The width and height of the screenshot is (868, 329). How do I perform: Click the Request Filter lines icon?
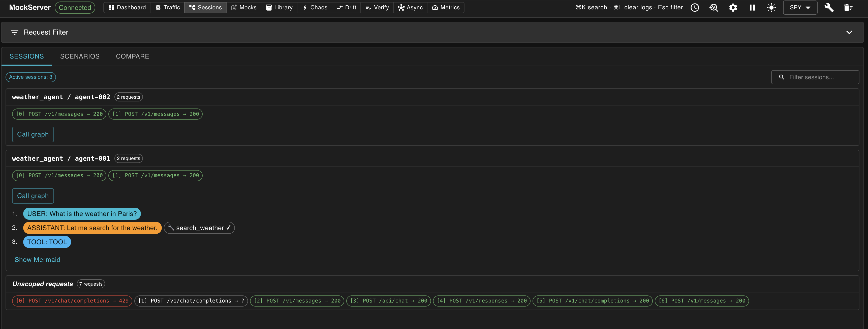click(x=14, y=32)
